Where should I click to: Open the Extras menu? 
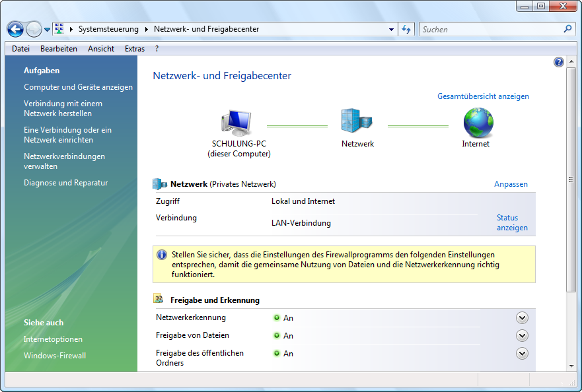click(134, 48)
